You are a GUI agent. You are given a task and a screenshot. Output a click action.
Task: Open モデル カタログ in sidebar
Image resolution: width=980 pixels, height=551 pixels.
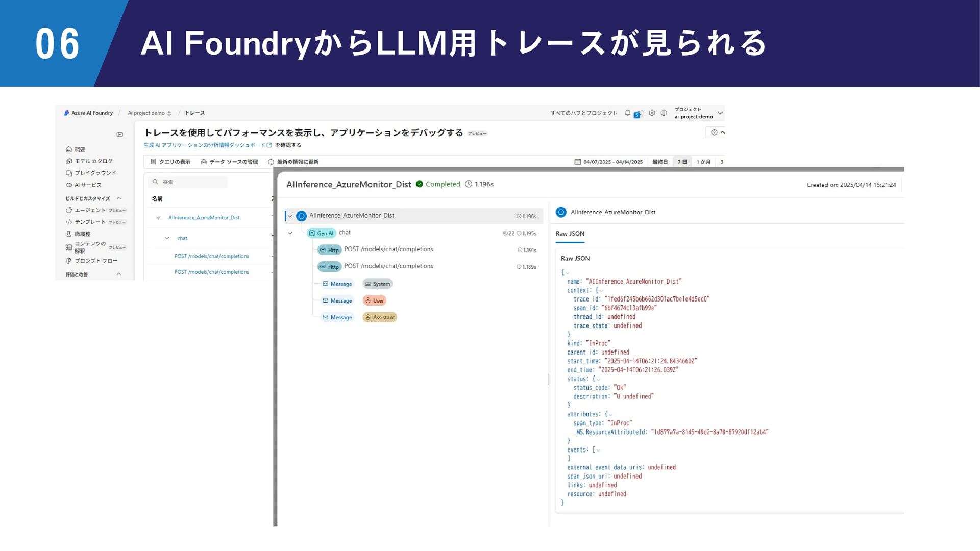point(93,161)
